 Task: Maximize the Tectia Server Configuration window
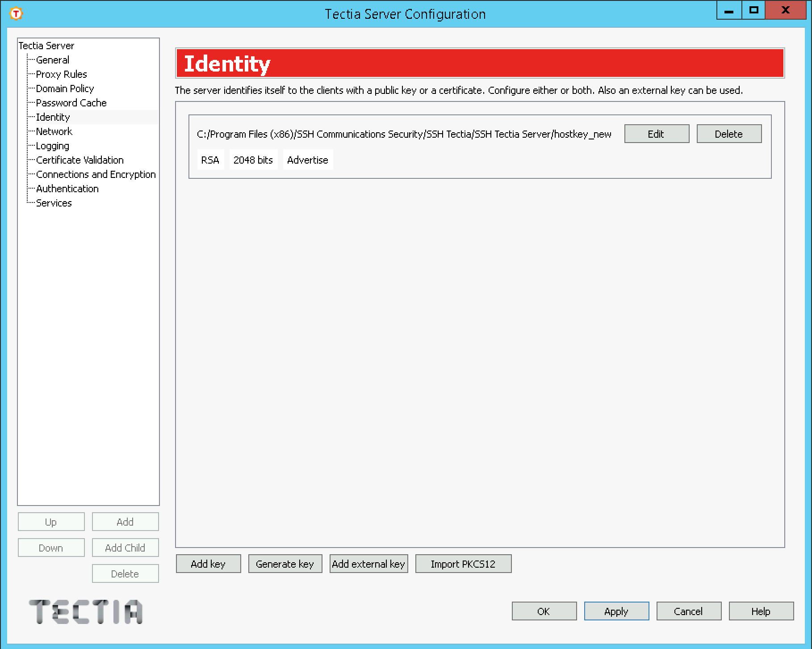point(754,10)
